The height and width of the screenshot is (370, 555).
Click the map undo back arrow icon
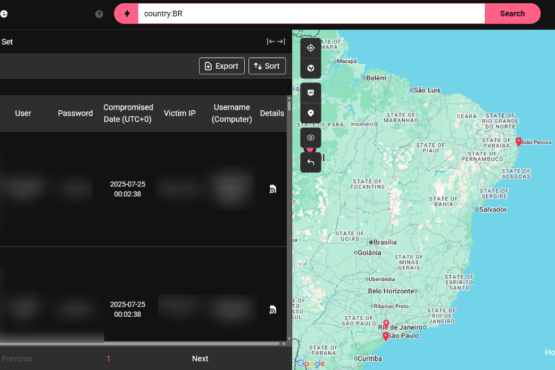310,162
